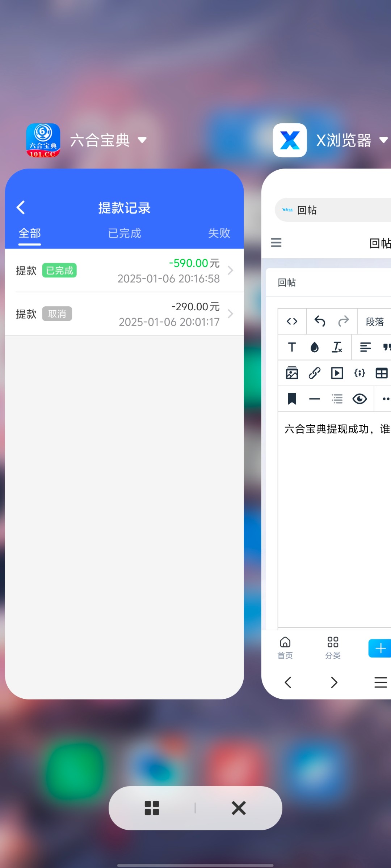Image resolution: width=391 pixels, height=868 pixels.
Task: Insert an image using the picture icon
Action: (292, 373)
